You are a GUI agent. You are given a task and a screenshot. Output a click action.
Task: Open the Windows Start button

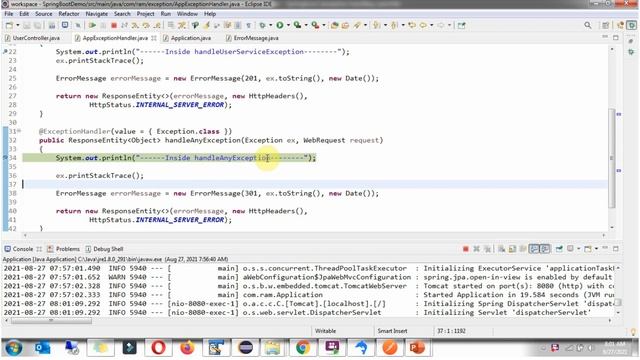pyautogui.click(x=13, y=348)
